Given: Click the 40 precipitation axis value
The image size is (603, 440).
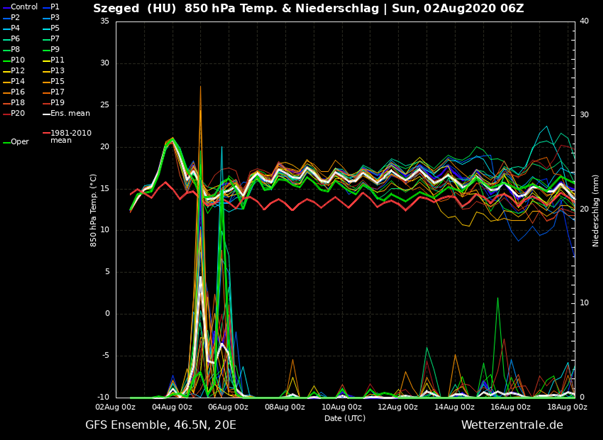Looking at the screenshot, I should tap(584, 22).
